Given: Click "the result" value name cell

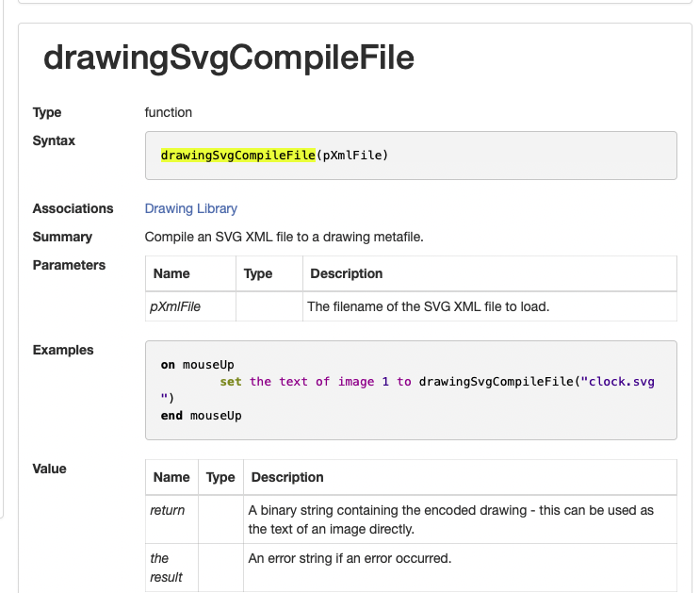Looking at the screenshot, I should pyautogui.click(x=167, y=567).
